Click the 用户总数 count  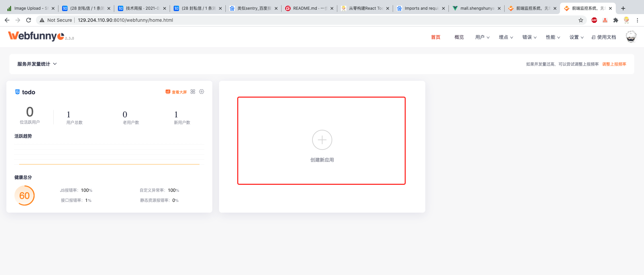[x=69, y=114]
